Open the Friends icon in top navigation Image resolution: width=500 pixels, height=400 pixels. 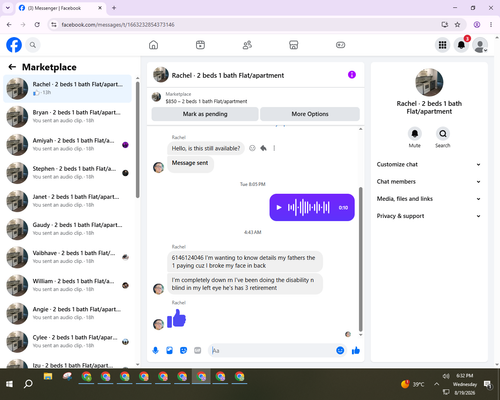[247, 45]
